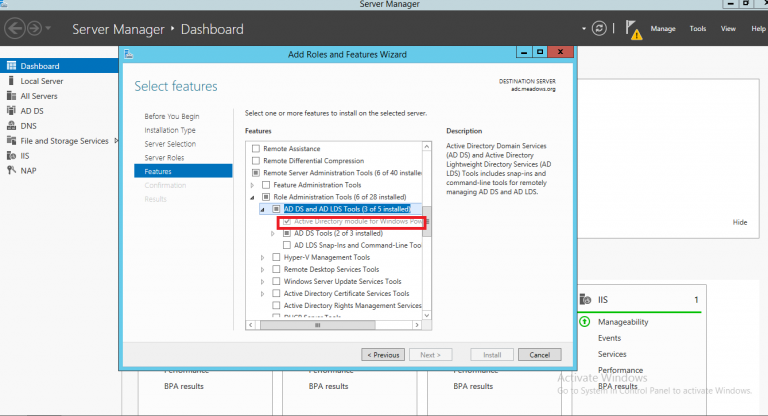Click Hide link on welcome panel

pyautogui.click(x=740, y=222)
